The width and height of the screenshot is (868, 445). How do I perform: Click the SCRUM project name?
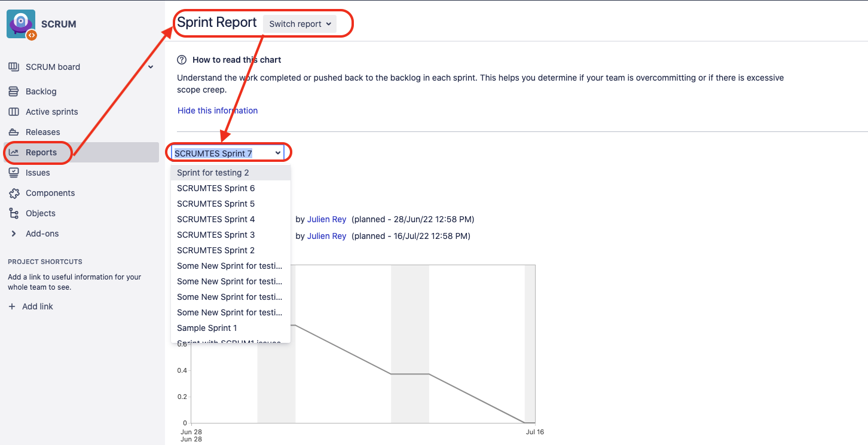[x=59, y=24]
